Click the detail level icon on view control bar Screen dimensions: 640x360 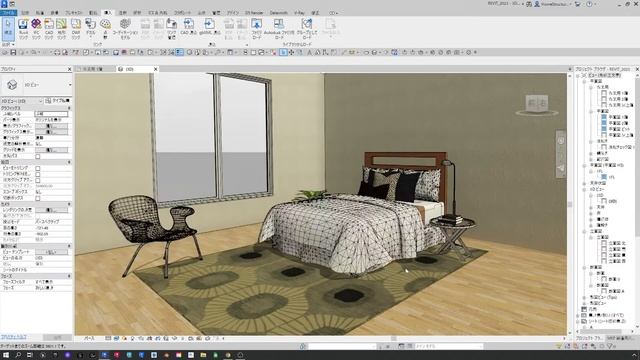click(108, 338)
